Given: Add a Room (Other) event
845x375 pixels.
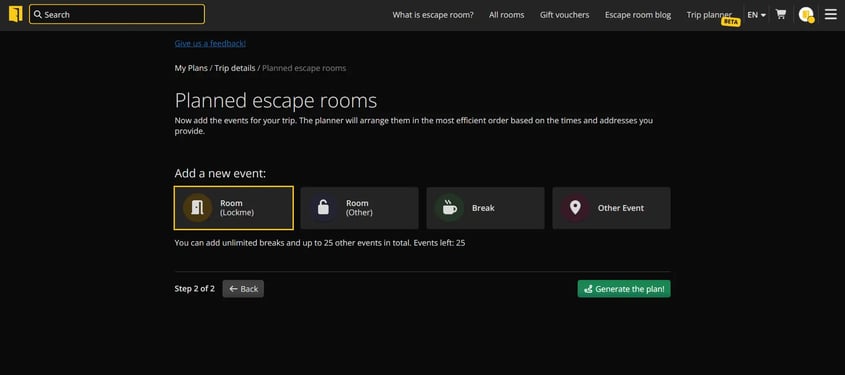Looking at the screenshot, I should coord(359,208).
